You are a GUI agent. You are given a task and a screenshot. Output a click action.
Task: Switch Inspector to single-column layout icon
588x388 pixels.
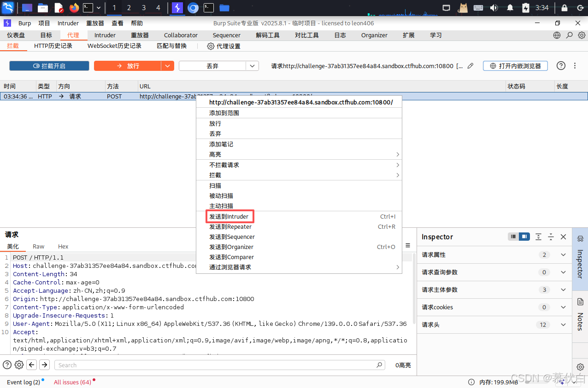point(513,237)
